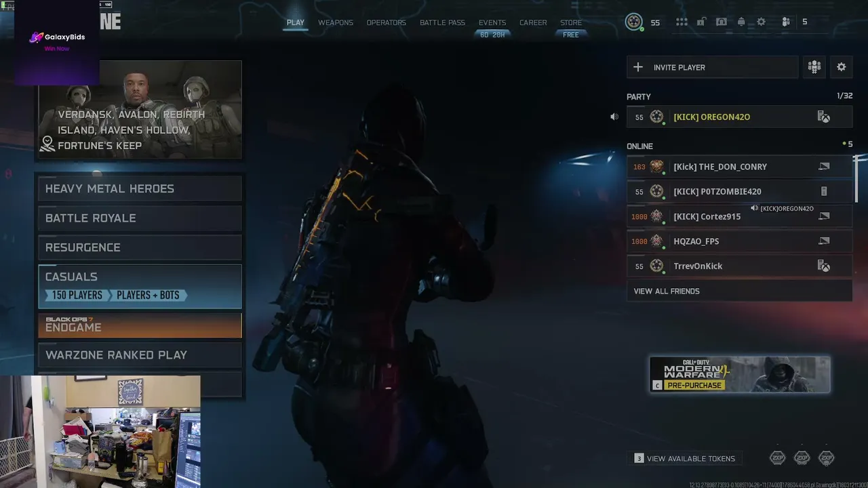Open the notifications bell icon

pos(741,22)
